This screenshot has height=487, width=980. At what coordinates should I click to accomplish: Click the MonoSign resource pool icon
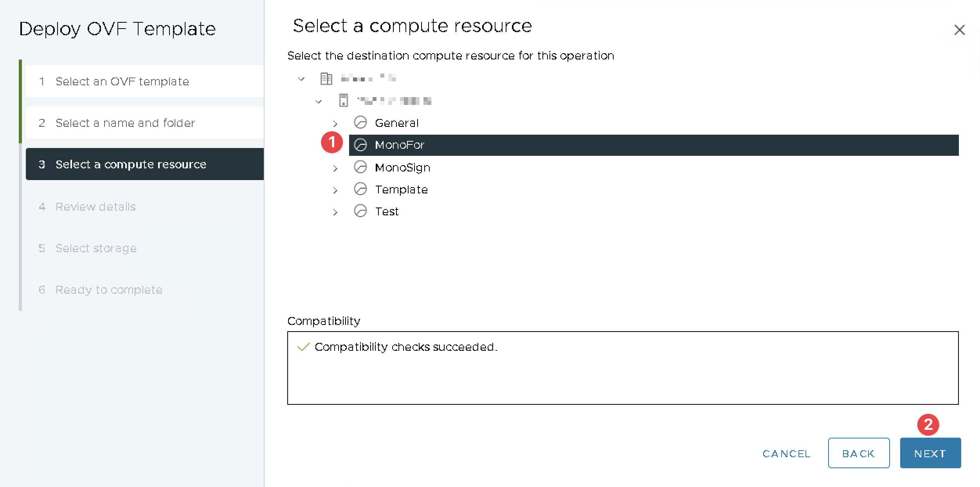pos(360,167)
